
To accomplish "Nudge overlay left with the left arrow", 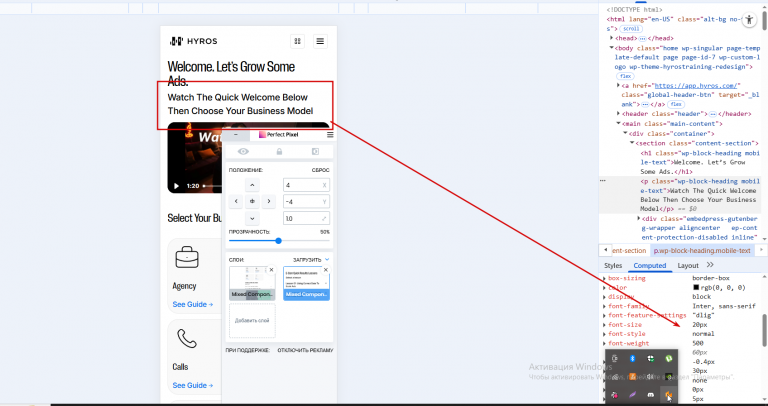I will 236,201.
